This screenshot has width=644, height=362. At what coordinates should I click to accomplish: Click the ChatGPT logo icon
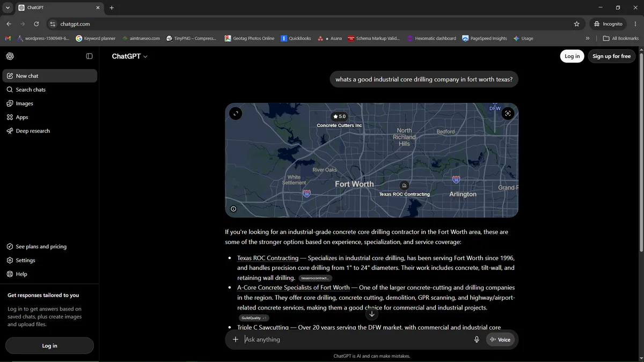[x=10, y=56]
